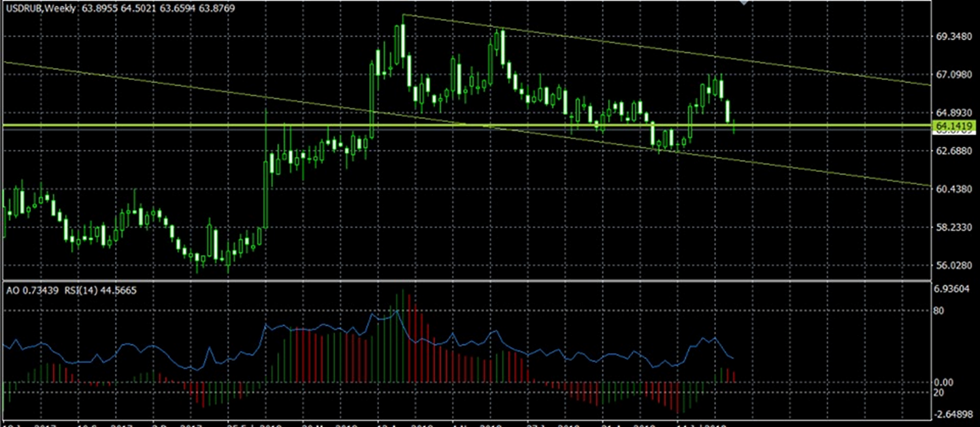Click the 69.3480 price axis label

[x=955, y=37]
